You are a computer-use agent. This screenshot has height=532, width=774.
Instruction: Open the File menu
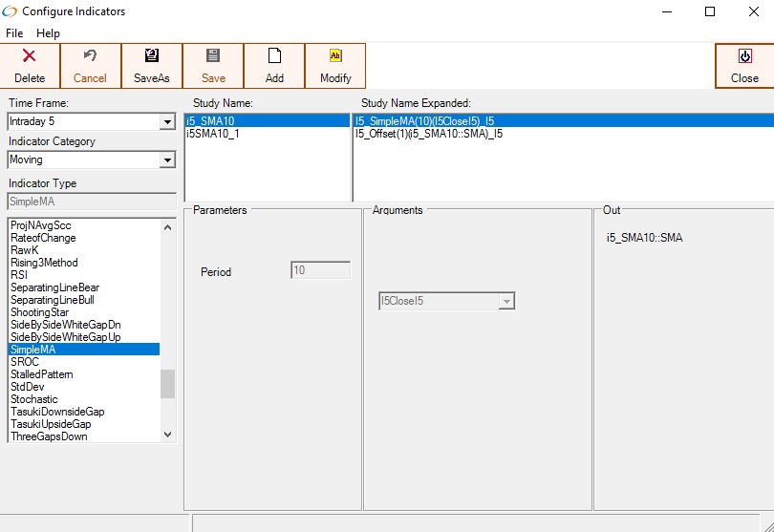click(x=14, y=33)
